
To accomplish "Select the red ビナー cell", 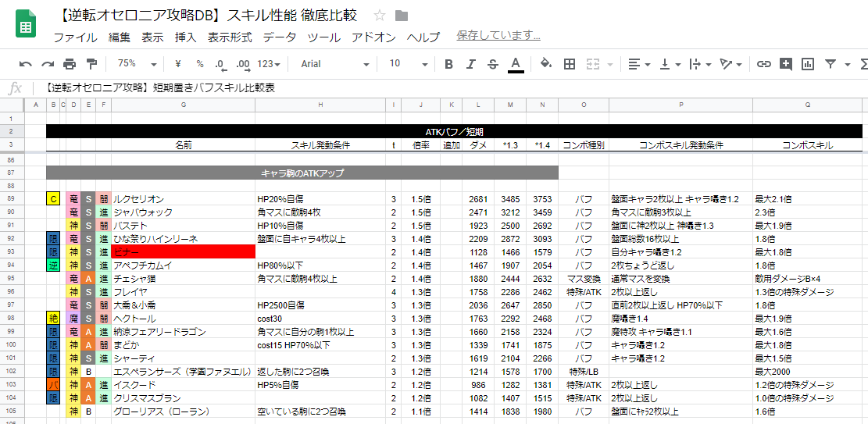I will tap(183, 252).
